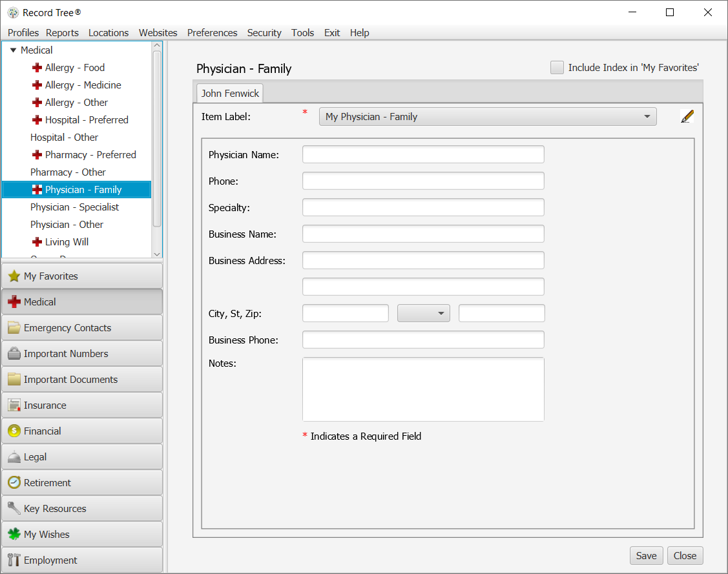Select the Financial dollar icon category

[x=14, y=431]
